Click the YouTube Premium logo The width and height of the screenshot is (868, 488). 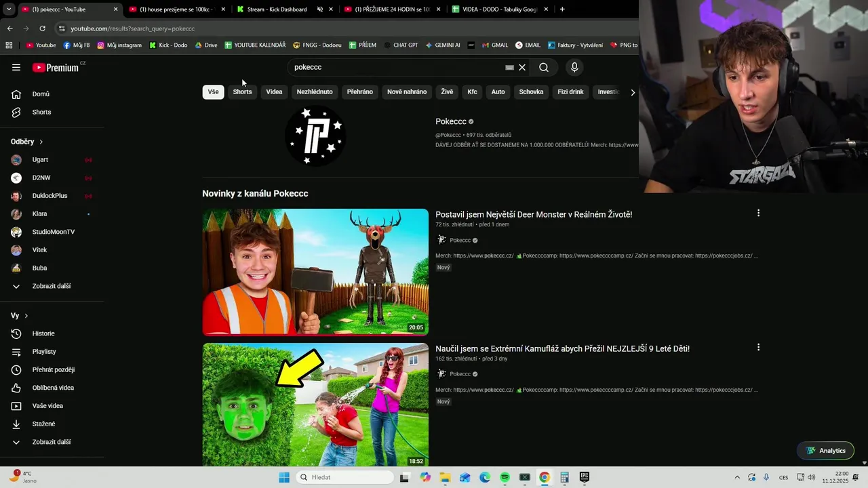pyautogui.click(x=56, y=67)
